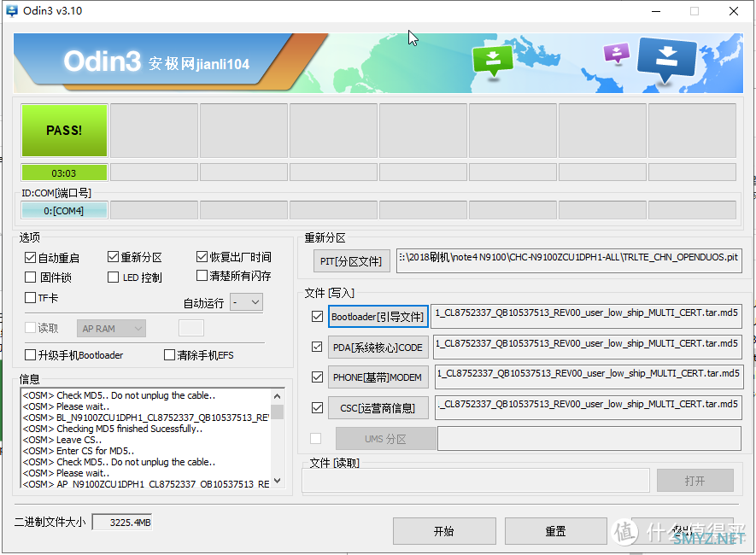This screenshot has width=756, height=555.
Task: Enable the LED 控制 checkbox
Action: point(114,277)
